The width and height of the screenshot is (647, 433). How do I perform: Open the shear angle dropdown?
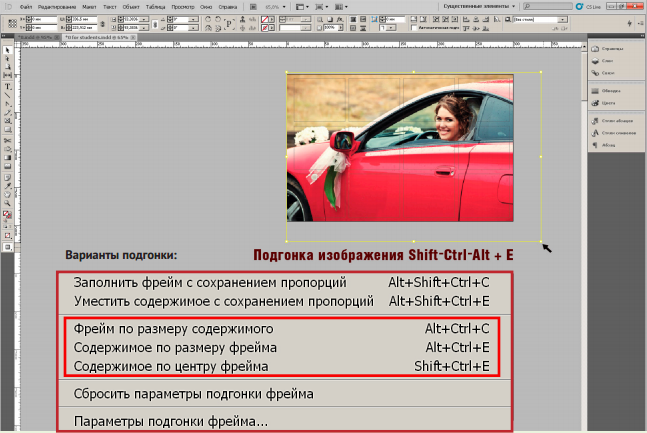pyautogui.click(x=193, y=28)
